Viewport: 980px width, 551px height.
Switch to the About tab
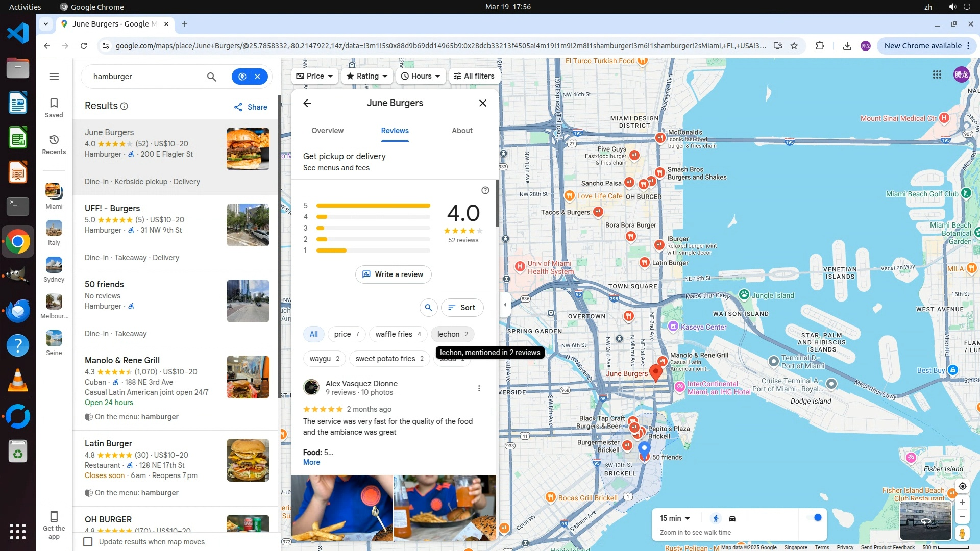point(462,131)
